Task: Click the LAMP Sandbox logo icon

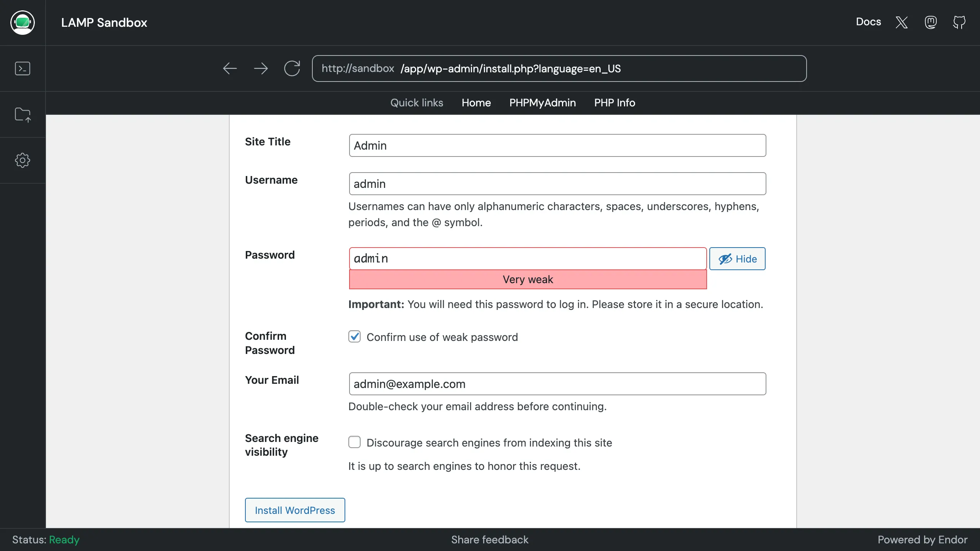Action: (x=23, y=23)
